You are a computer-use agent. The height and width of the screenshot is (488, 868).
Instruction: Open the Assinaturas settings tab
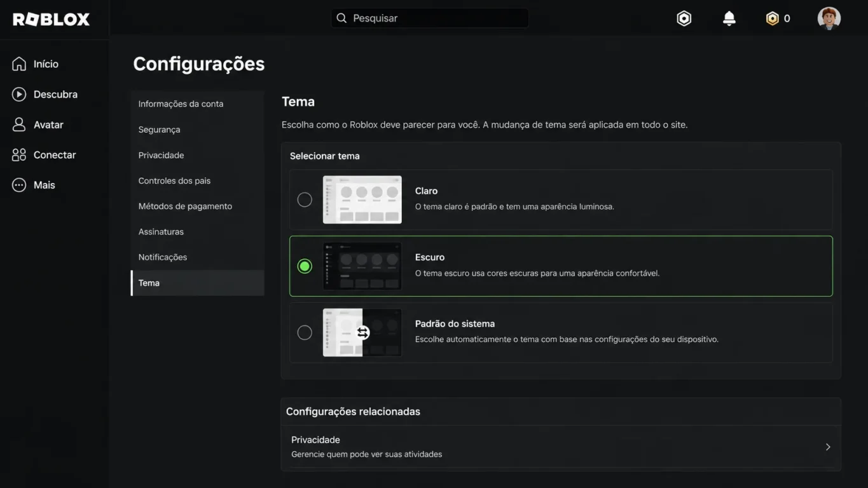(x=197, y=231)
